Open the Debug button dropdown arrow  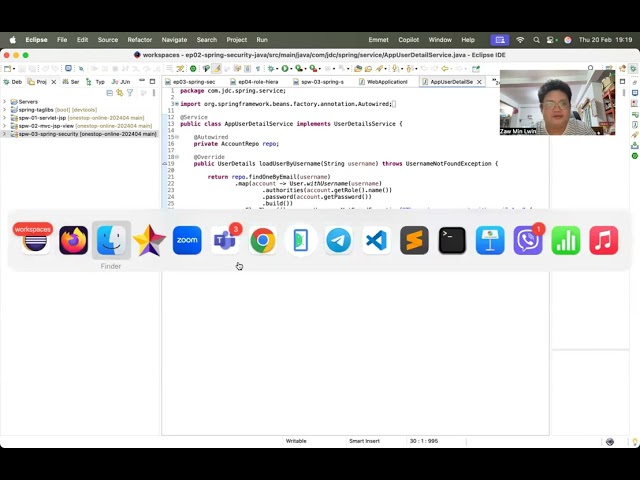(x=277, y=69)
